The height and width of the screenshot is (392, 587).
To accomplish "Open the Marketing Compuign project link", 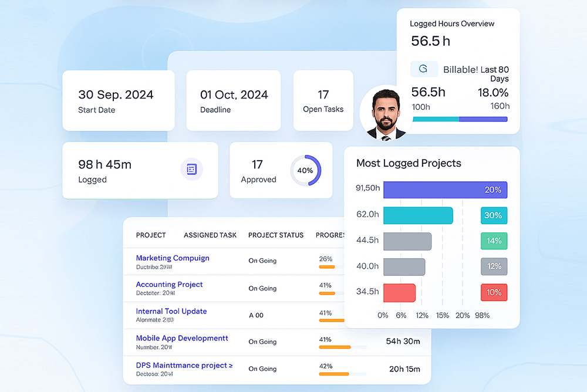I will coord(173,258).
